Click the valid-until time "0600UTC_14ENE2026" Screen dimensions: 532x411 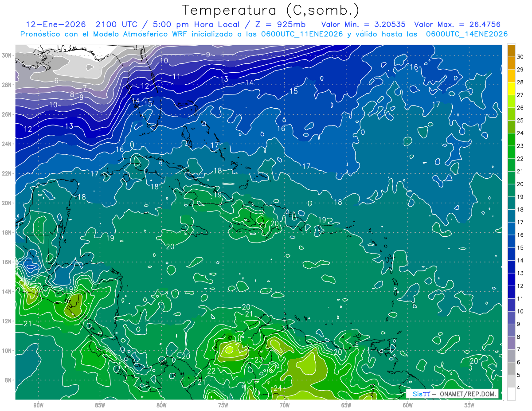(x=466, y=34)
